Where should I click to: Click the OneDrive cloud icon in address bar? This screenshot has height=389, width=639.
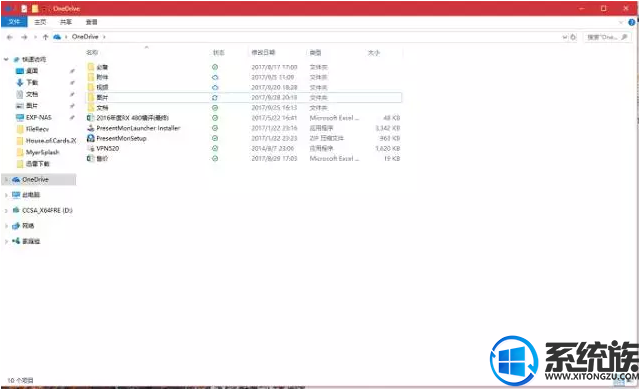[57, 37]
